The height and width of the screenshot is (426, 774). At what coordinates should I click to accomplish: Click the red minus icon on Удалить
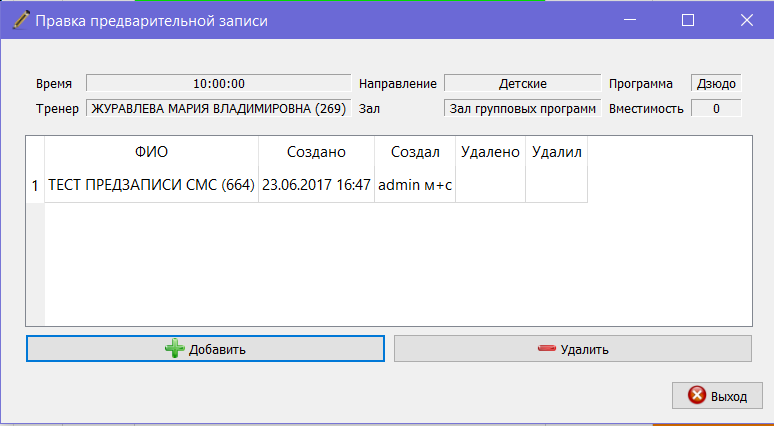[546, 349]
